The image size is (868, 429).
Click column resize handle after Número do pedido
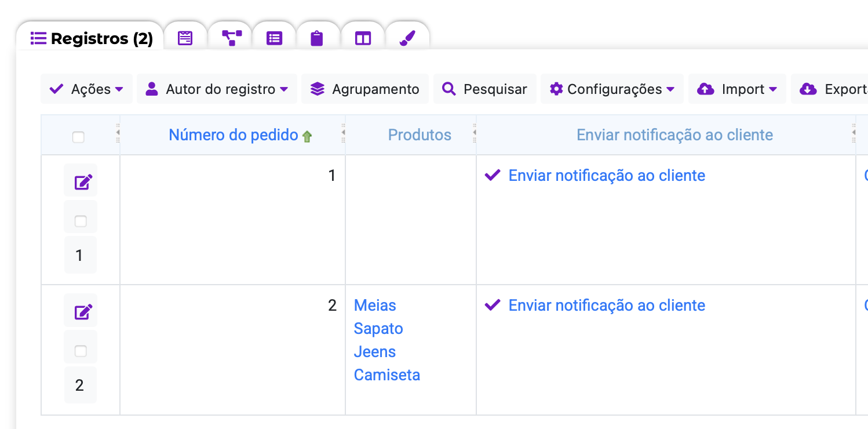point(343,133)
